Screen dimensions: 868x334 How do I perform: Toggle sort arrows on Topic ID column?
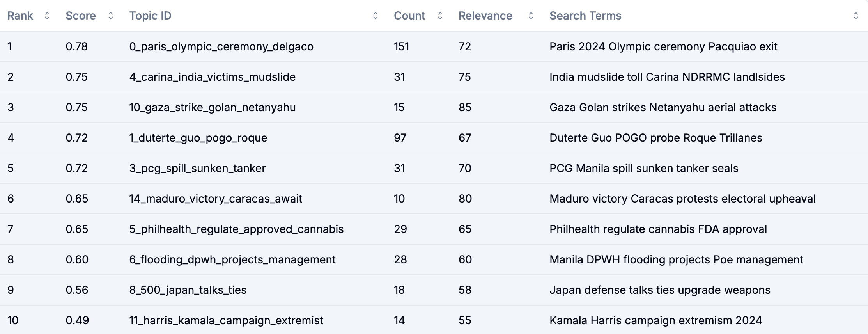point(376,16)
